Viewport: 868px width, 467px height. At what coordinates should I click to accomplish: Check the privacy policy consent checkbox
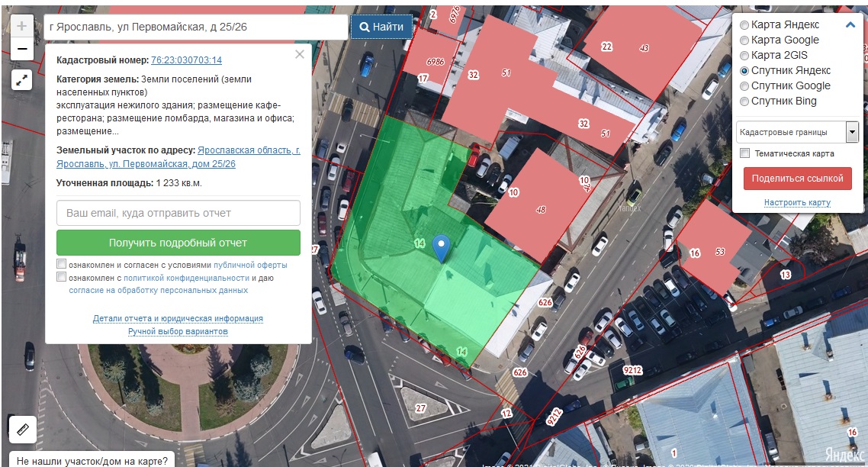62,277
